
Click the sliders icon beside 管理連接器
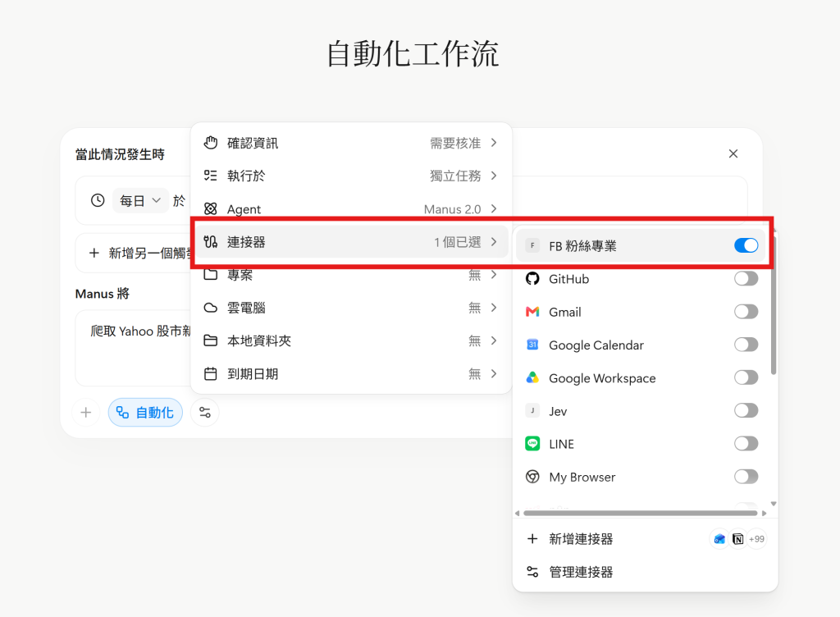[532, 572]
